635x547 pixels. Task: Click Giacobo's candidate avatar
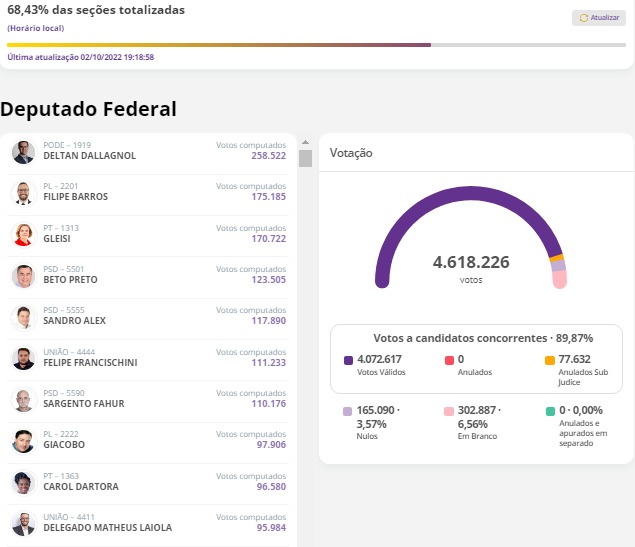tap(23, 441)
